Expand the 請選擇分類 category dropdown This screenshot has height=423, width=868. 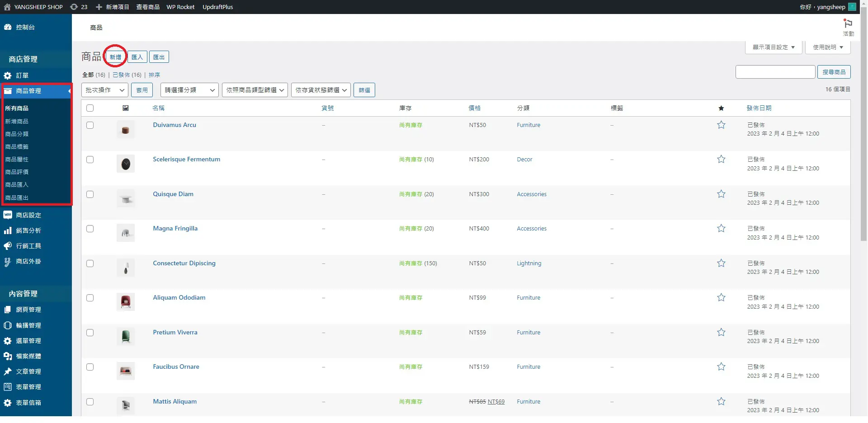(x=189, y=90)
